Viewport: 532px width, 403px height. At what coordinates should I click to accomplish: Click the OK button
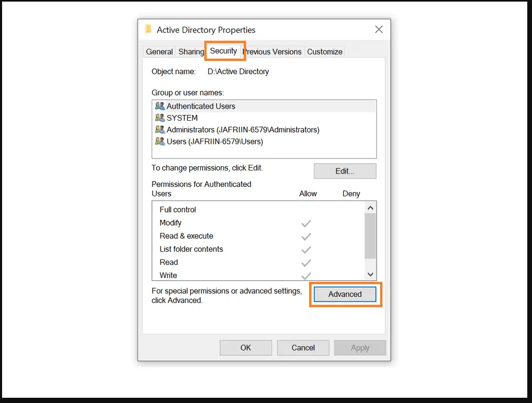click(x=245, y=347)
